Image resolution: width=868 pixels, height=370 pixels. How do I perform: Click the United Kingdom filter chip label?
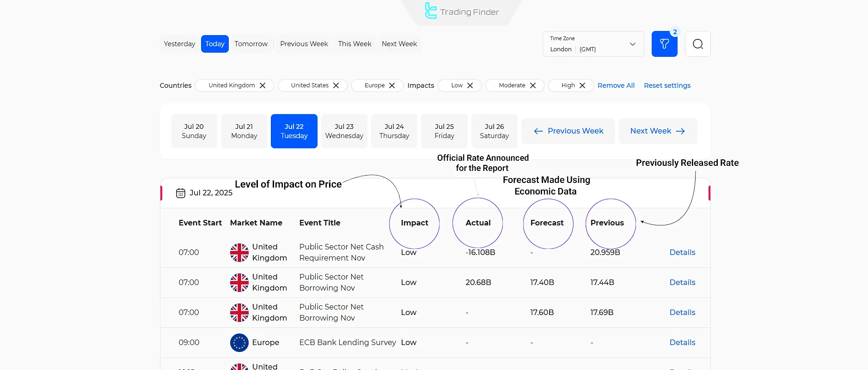[232, 85]
